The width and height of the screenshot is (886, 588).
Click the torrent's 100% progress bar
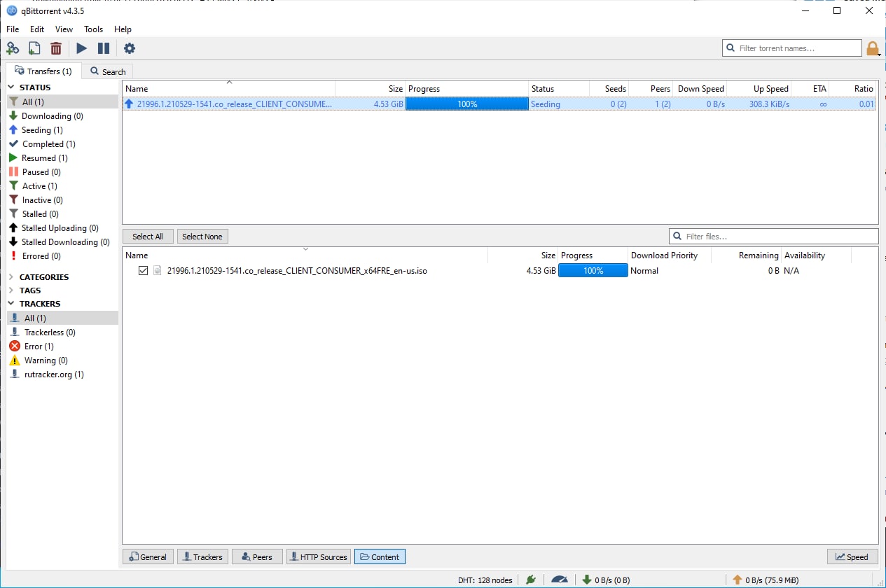[466, 104]
